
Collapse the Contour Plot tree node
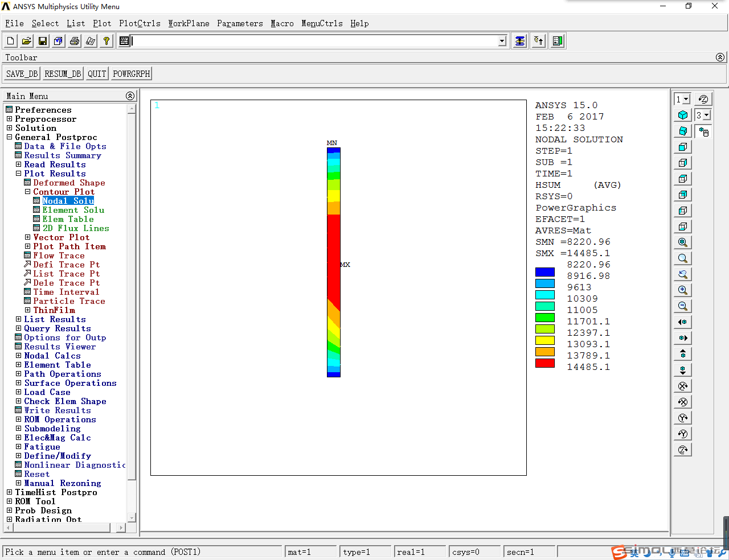click(27, 192)
